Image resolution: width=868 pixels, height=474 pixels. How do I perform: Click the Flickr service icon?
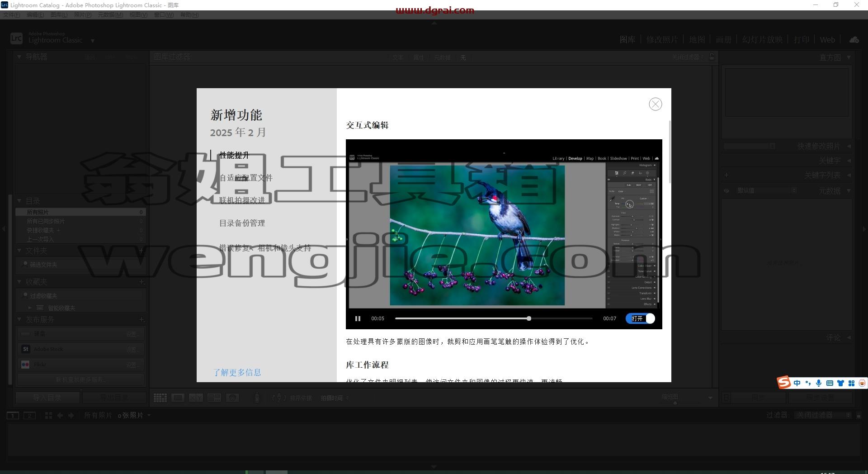[26, 365]
